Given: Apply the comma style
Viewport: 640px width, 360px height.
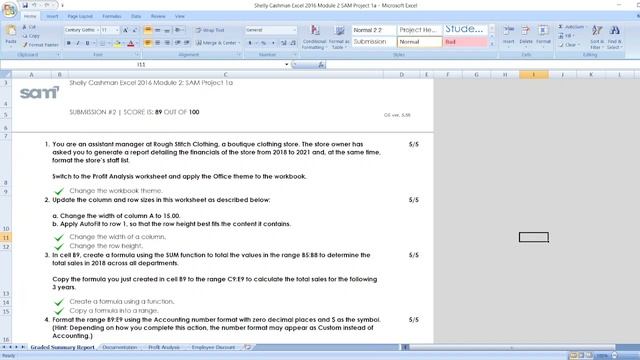Looking at the screenshot, I should pyautogui.click(x=273, y=43).
